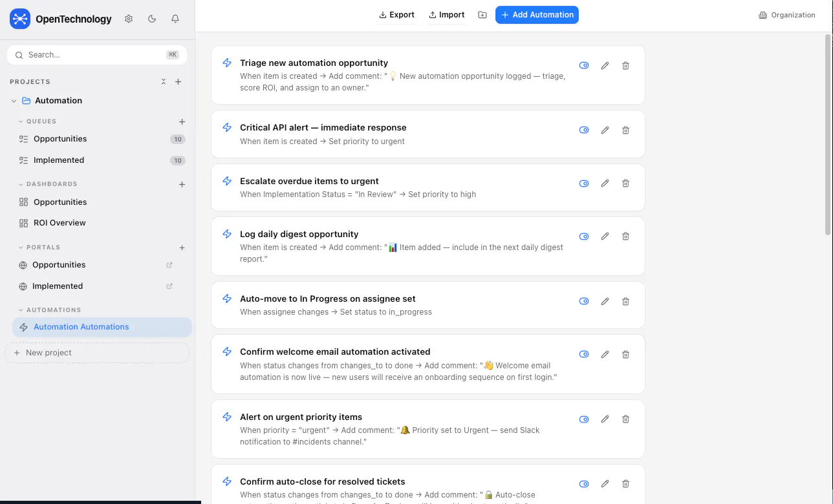Open the Automation project folder label

pyautogui.click(x=58, y=101)
